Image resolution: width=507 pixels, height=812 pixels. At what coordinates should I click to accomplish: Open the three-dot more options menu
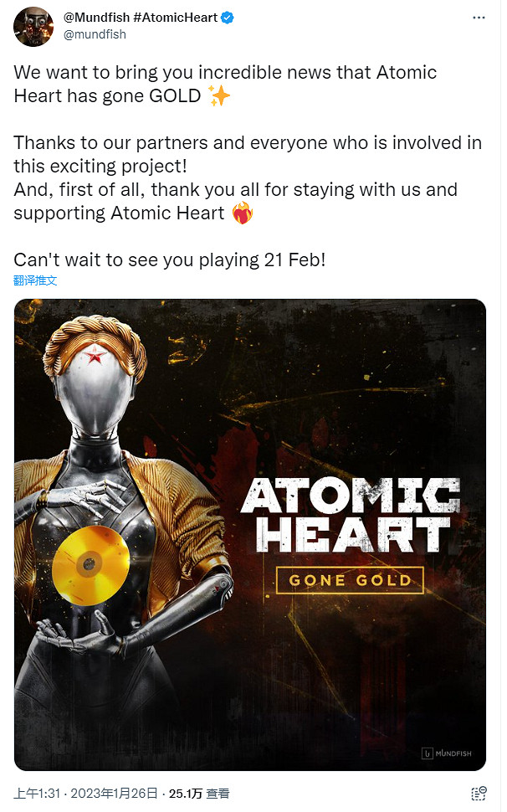[x=479, y=18]
